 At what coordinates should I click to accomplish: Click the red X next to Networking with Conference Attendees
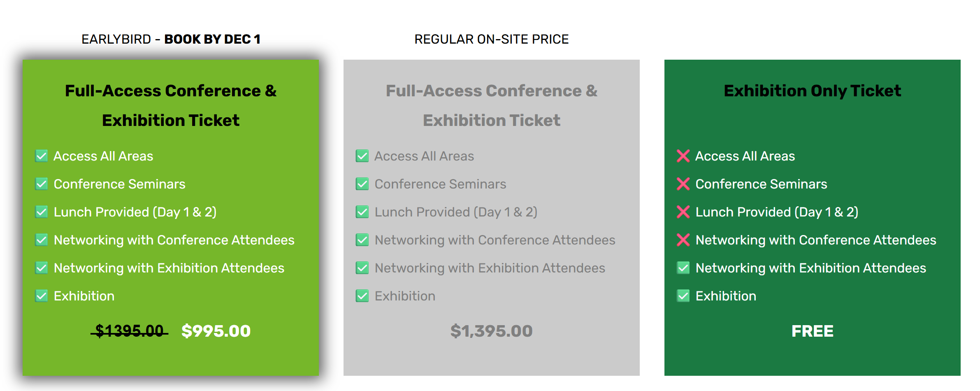(x=683, y=240)
